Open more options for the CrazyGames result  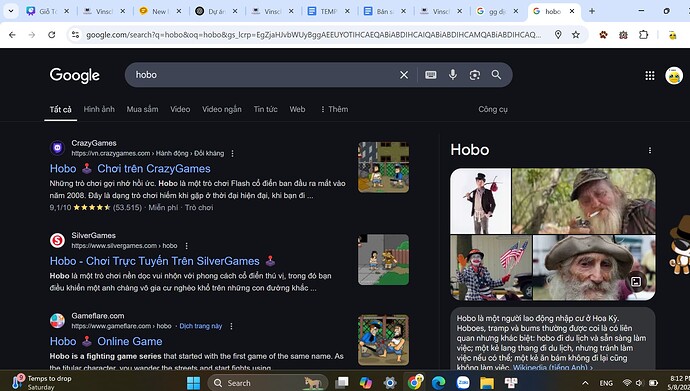click(x=232, y=153)
